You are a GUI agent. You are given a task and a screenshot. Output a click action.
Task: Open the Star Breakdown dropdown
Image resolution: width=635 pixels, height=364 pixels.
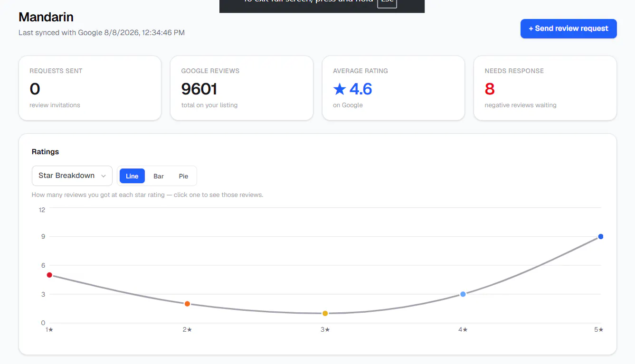tap(72, 176)
